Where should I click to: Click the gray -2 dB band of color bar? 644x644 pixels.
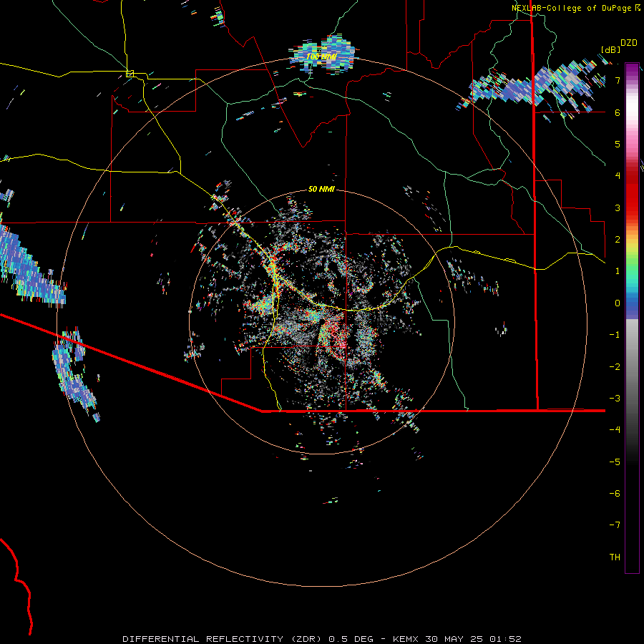(x=632, y=367)
